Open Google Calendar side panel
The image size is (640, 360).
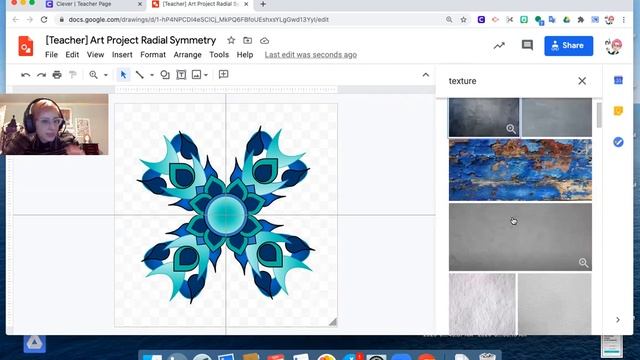[x=618, y=80]
